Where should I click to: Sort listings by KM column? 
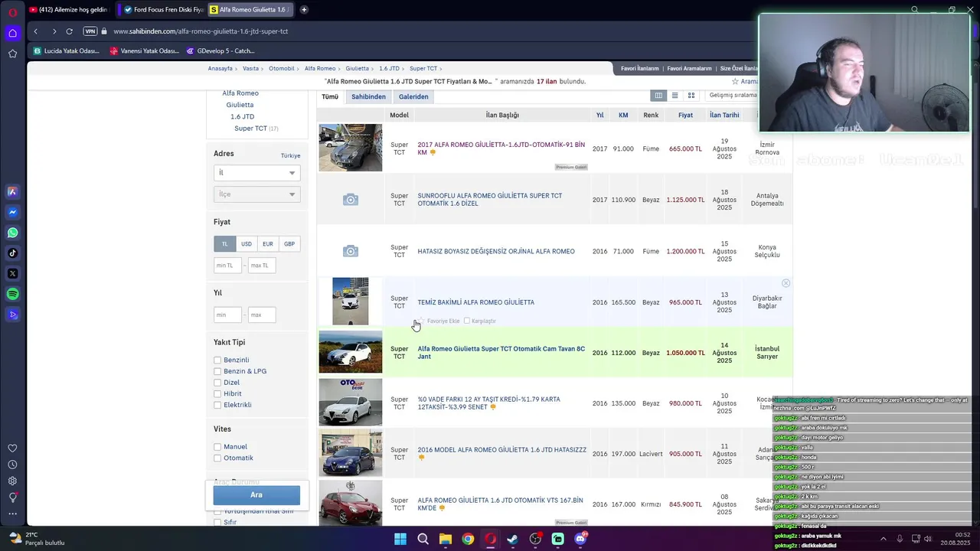click(623, 116)
